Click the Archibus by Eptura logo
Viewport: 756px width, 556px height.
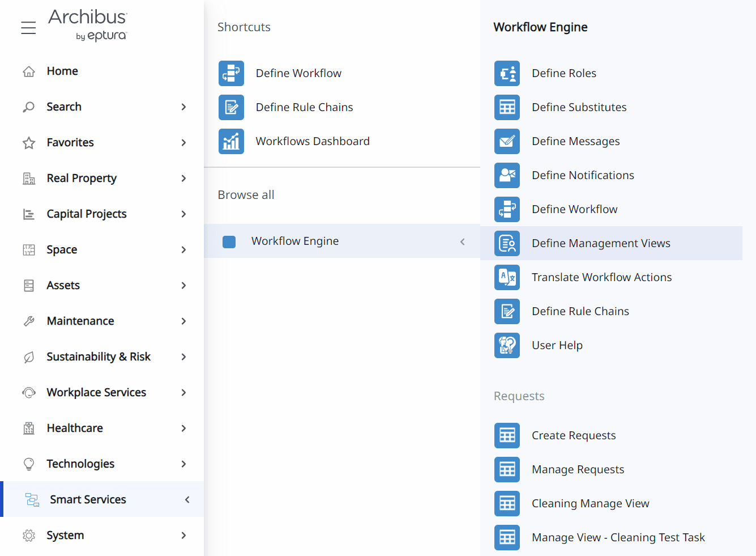tap(88, 25)
